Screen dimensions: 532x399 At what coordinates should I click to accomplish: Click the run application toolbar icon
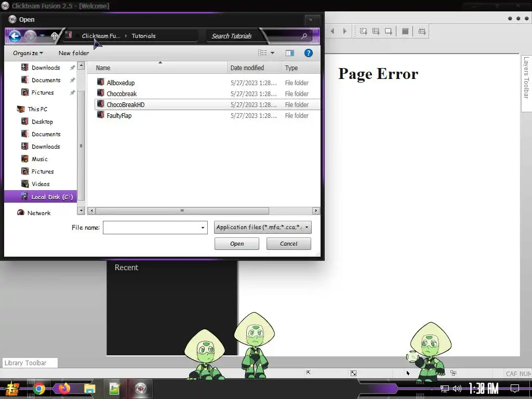(422, 31)
